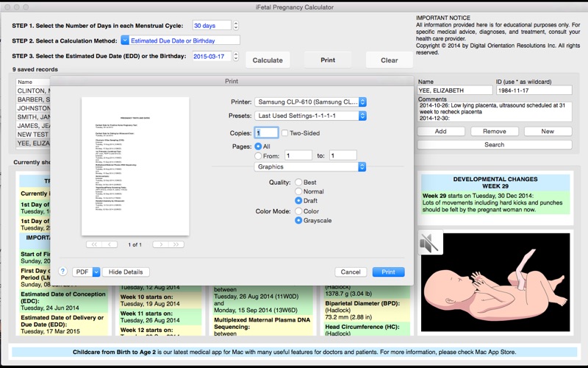The width and height of the screenshot is (588, 368).
Task: Click the Remove record button
Action: [494, 131]
